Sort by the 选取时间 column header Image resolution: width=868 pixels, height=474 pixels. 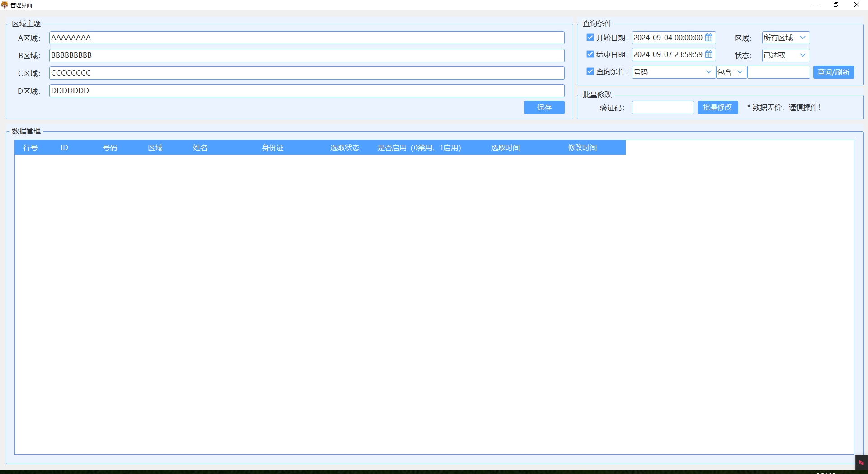tap(505, 148)
